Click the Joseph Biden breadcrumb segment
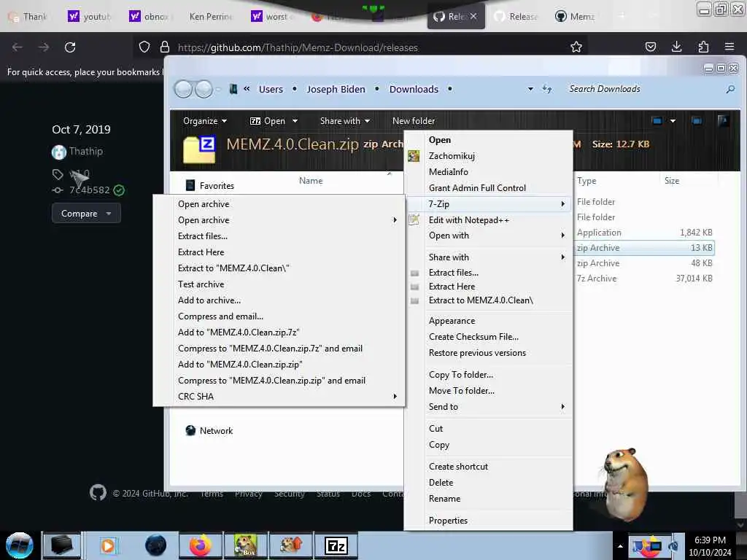747x560 pixels. click(336, 89)
